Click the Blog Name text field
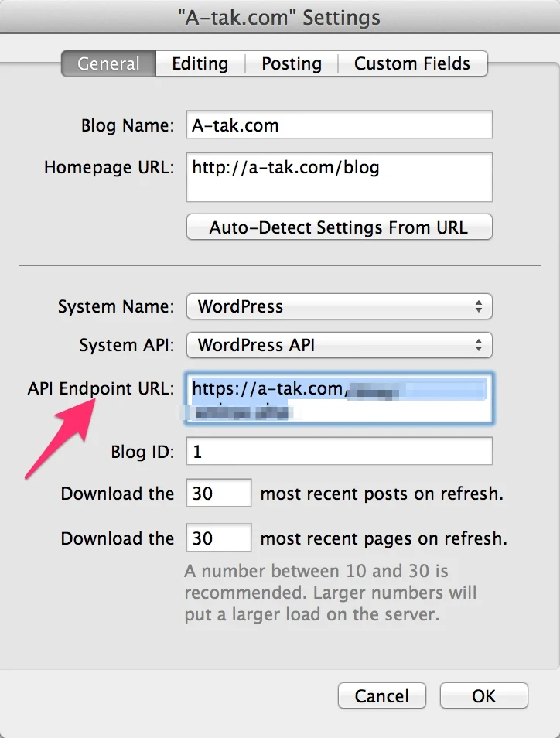560x738 pixels. pos(340,125)
